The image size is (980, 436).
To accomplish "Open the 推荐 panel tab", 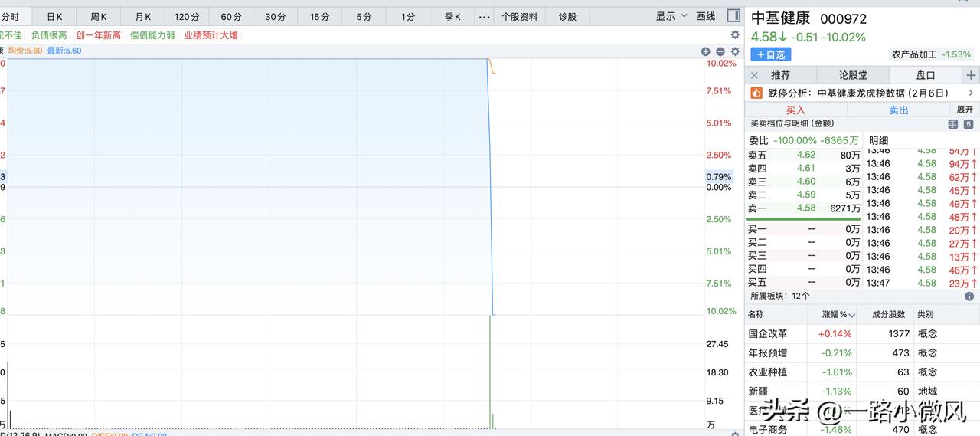I will click(781, 75).
